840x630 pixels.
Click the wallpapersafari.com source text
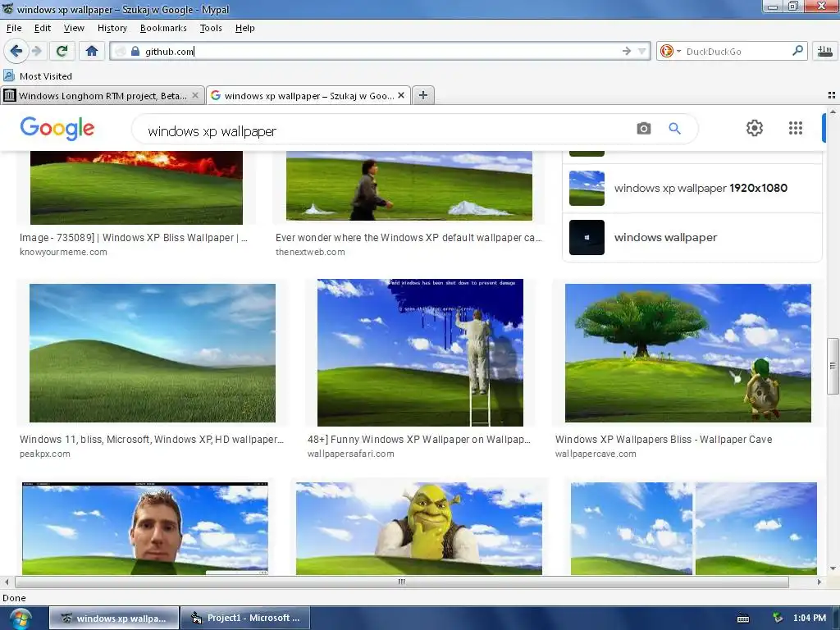(x=351, y=454)
